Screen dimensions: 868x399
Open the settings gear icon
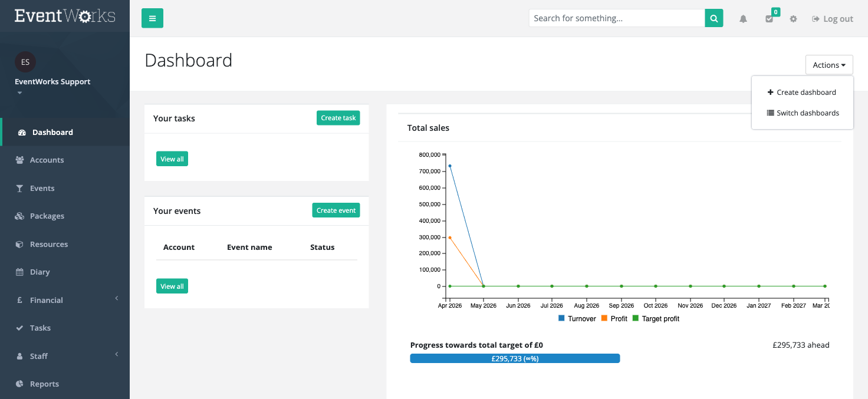point(793,19)
